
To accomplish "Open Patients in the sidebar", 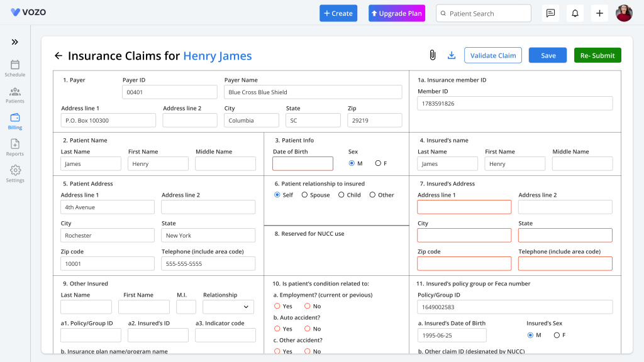I will 15,96.
